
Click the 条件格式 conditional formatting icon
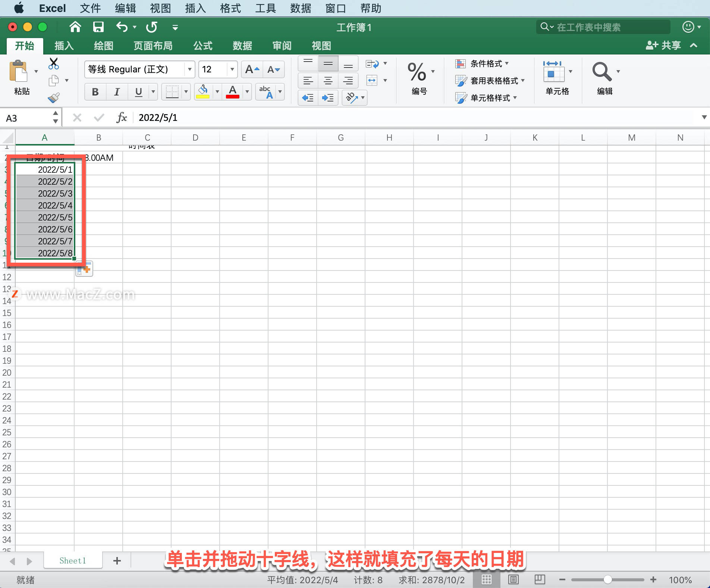tap(461, 63)
